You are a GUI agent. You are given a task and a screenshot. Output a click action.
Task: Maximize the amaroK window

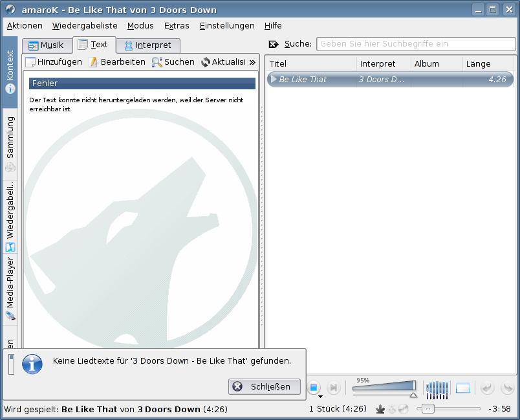pos(492,10)
